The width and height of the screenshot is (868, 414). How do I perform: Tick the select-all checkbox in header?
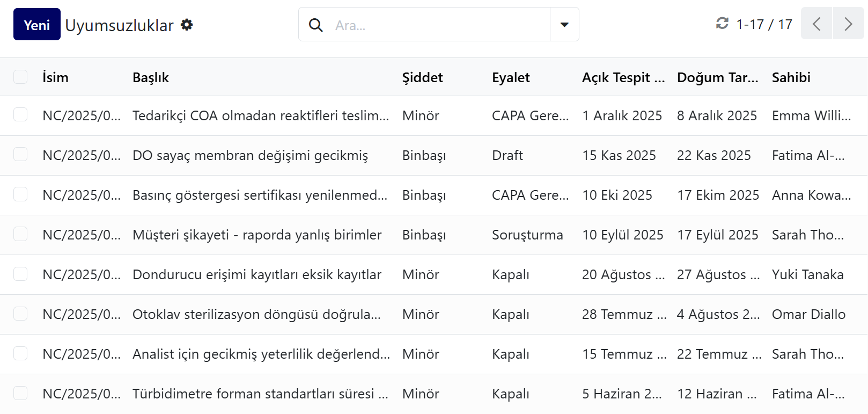20,77
